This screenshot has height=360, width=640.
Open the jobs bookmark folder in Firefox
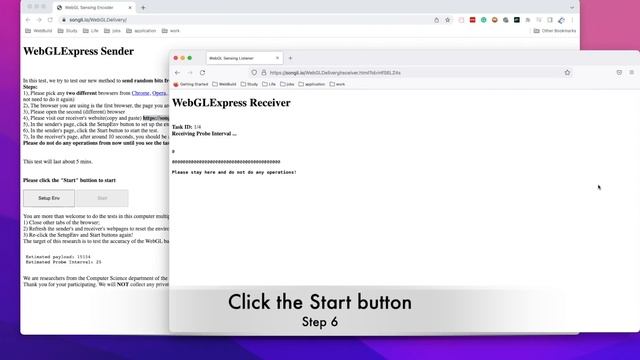tap(287, 84)
